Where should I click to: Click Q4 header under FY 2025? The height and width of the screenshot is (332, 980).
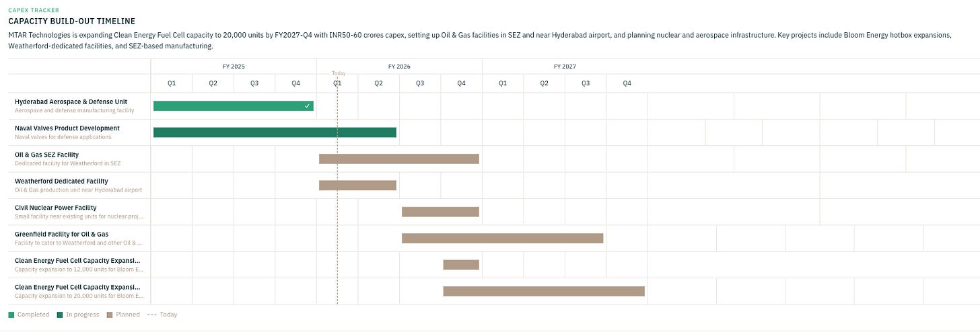coord(295,83)
